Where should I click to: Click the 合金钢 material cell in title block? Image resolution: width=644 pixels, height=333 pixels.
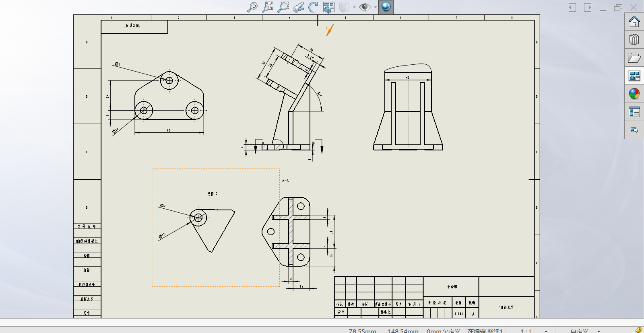click(452, 287)
